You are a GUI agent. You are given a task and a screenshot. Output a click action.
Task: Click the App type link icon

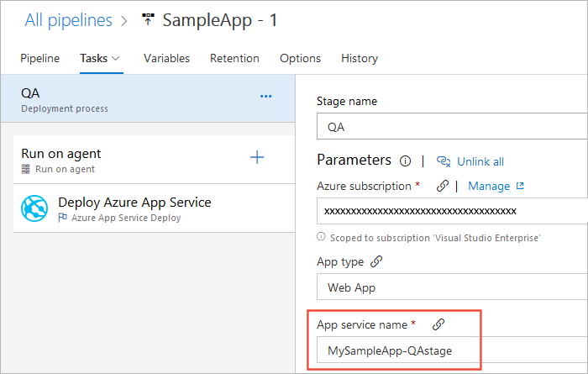click(376, 261)
